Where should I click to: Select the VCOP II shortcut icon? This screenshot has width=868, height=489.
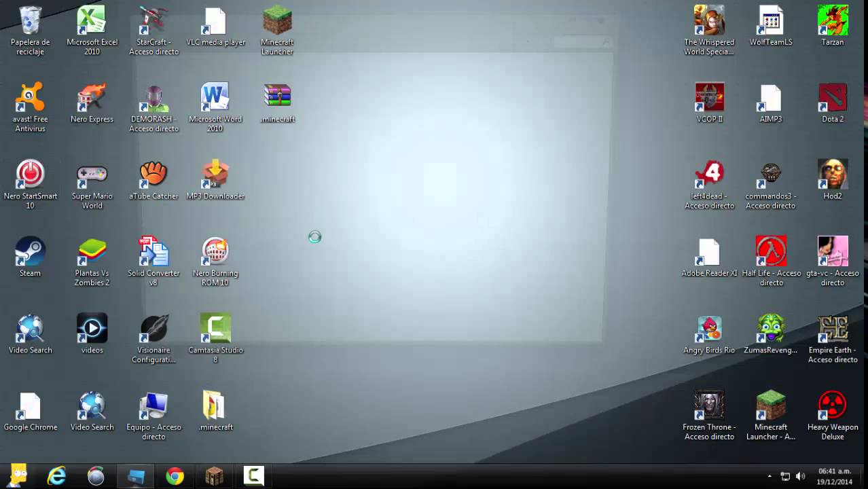709,97
